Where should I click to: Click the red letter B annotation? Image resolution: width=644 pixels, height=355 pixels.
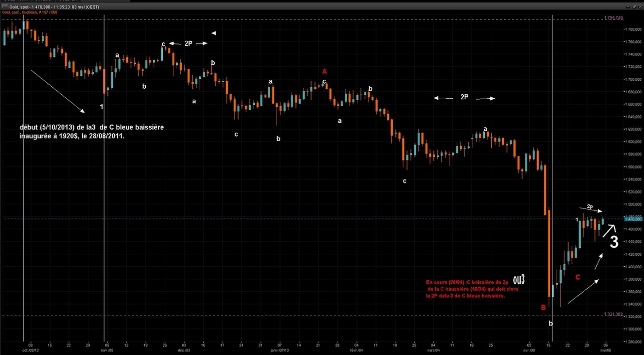(x=543, y=308)
